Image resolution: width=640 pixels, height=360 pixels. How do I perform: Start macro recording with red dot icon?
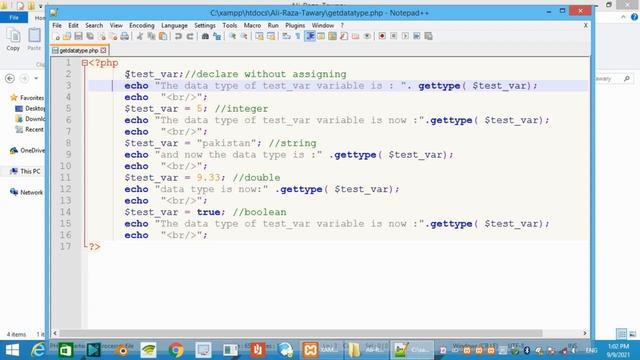pyautogui.click(x=382, y=36)
